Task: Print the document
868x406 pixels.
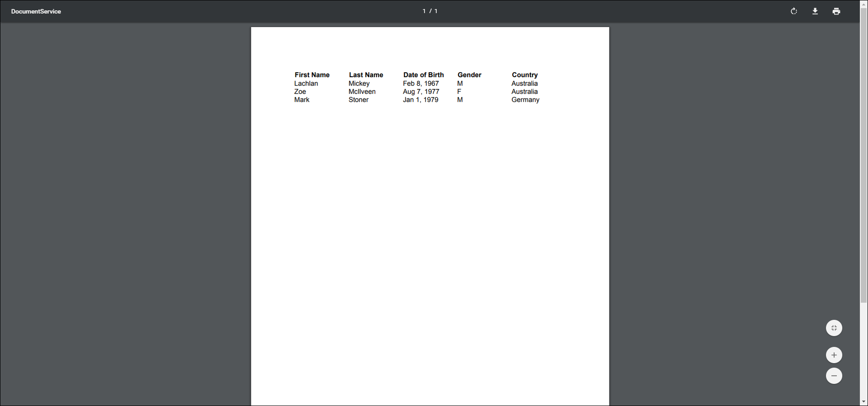Action: [836, 11]
